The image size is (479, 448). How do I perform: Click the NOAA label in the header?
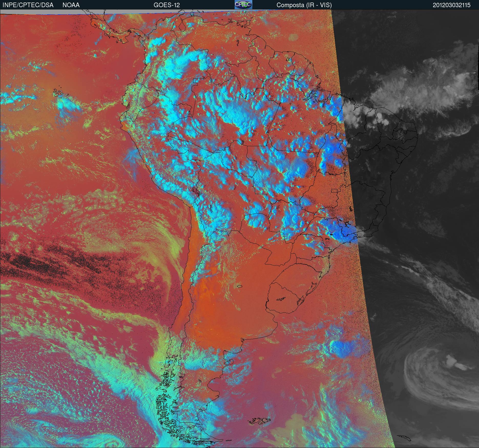point(71,5)
